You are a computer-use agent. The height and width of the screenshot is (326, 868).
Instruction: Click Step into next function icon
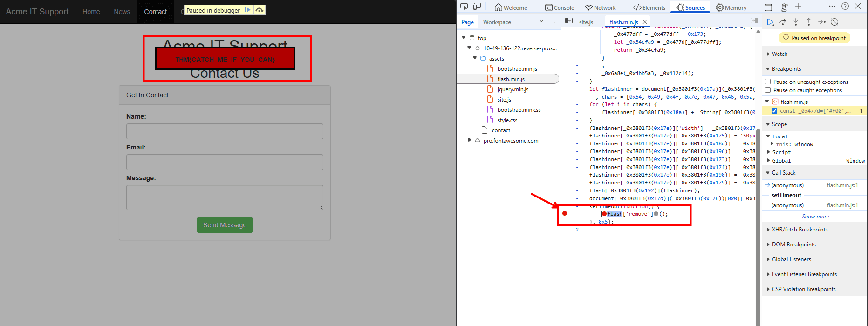(x=796, y=22)
